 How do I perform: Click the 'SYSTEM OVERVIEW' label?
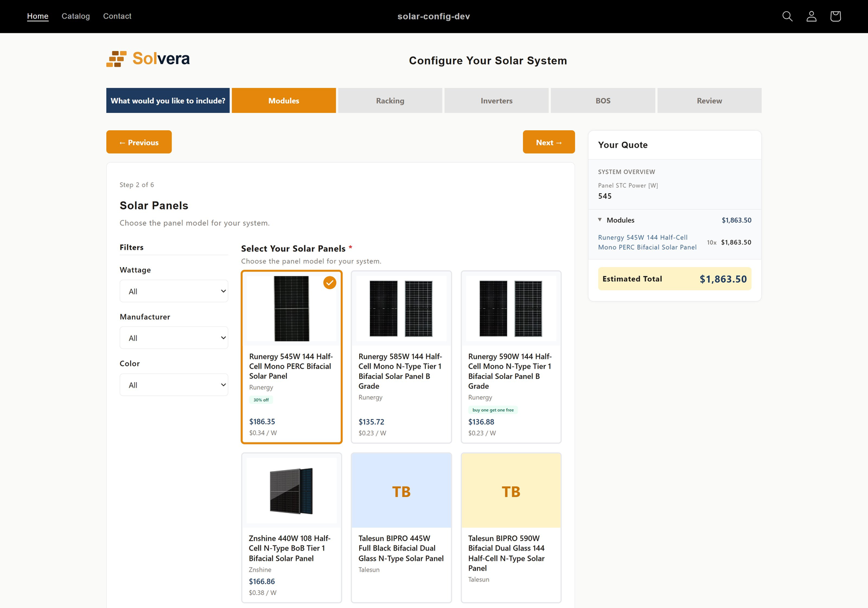tap(627, 172)
